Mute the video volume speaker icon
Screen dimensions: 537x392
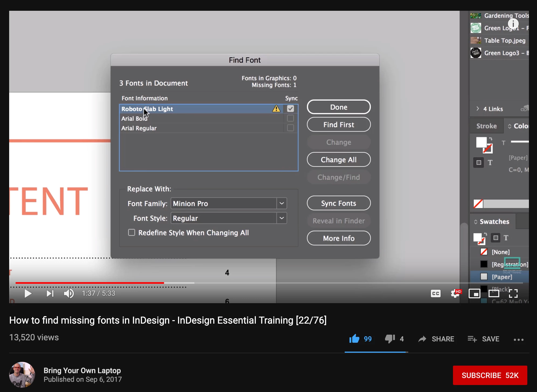coord(69,293)
